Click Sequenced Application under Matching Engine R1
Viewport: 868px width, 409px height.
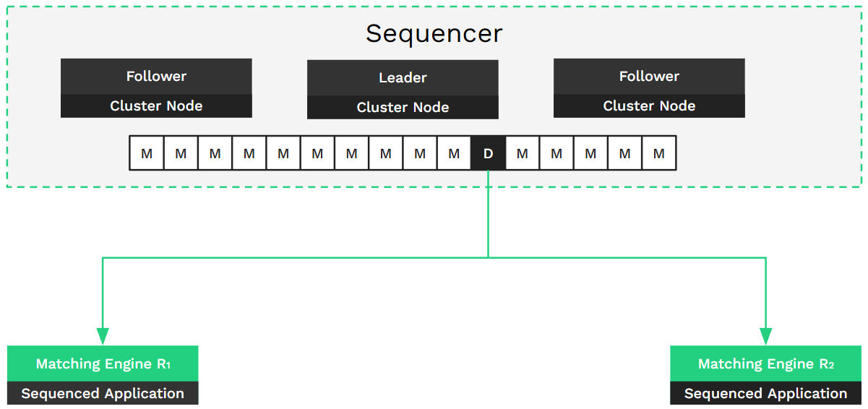[103, 394]
